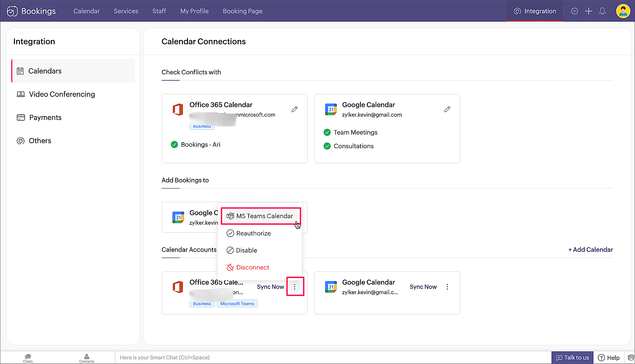Open the Calendar tab in top navigation
The width and height of the screenshot is (635, 364).
[x=86, y=11]
